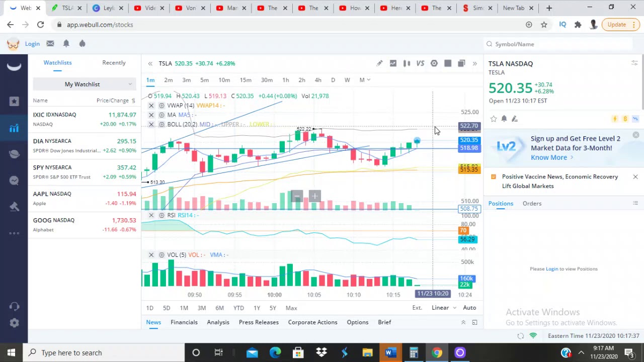
Task: Open the indicators chart icon
Action: pyautogui.click(x=393, y=63)
